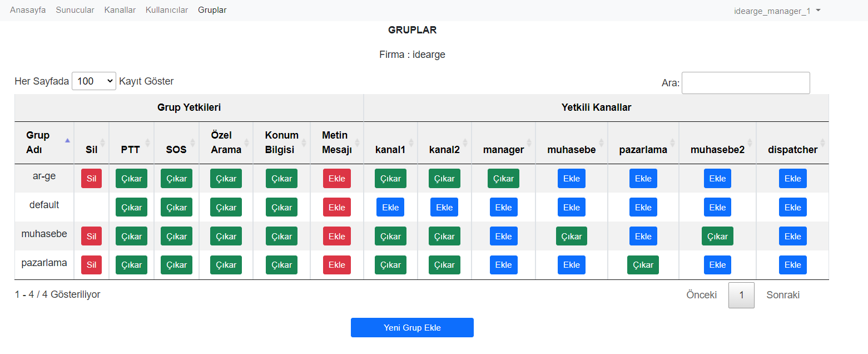Remove kanal2 from pazarlama group
Viewport: 868px width, 354px height.
(x=445, y=265)
